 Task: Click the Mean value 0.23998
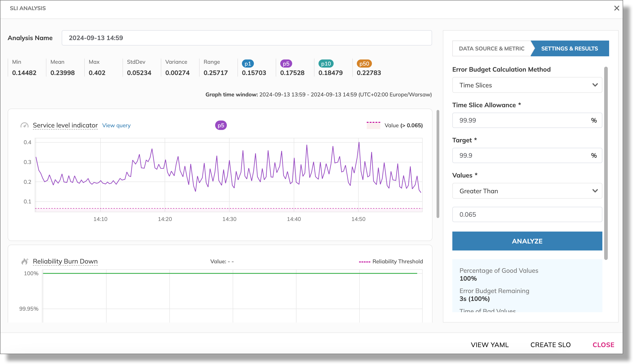[62, 73]
